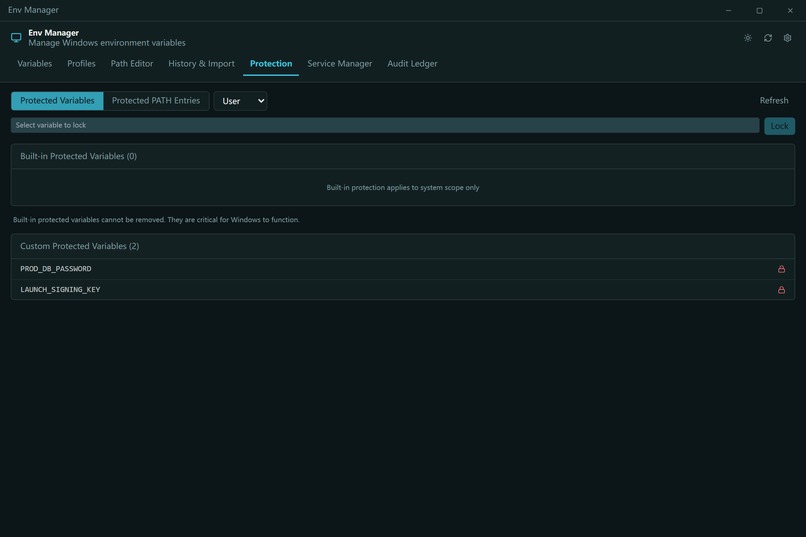The height and width of the screenshot is (537, 806).
Task: Toggle the light/dark theme sun icon
Action: [x=747, y=38]
